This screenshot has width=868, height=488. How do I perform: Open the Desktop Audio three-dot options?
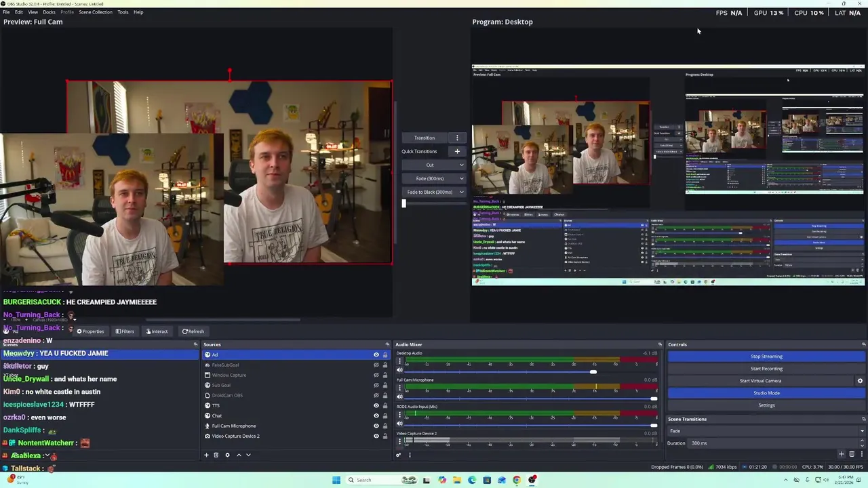[x=399, y=362]
